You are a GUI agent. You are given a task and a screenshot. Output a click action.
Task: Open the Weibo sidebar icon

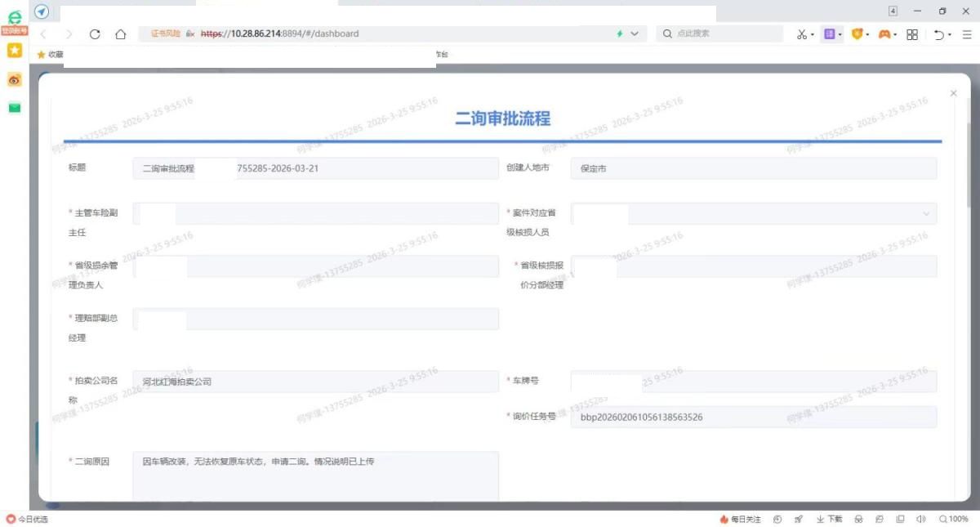14,79
